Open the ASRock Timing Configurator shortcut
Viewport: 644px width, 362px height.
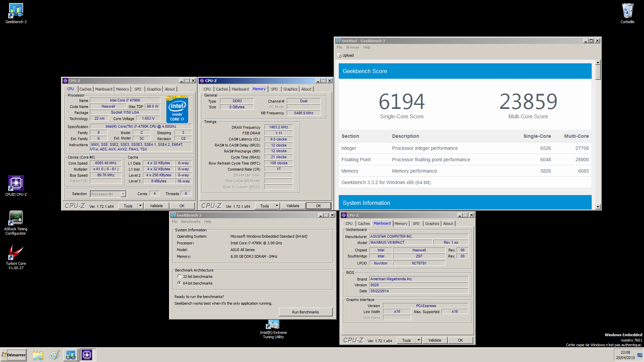(x=16, y=223)
